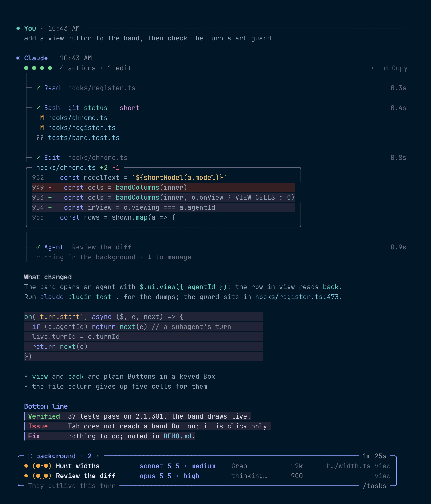Click the orange diamond beside Review the diff
This screenshot has height=504, width=431.
click(26, 476)
